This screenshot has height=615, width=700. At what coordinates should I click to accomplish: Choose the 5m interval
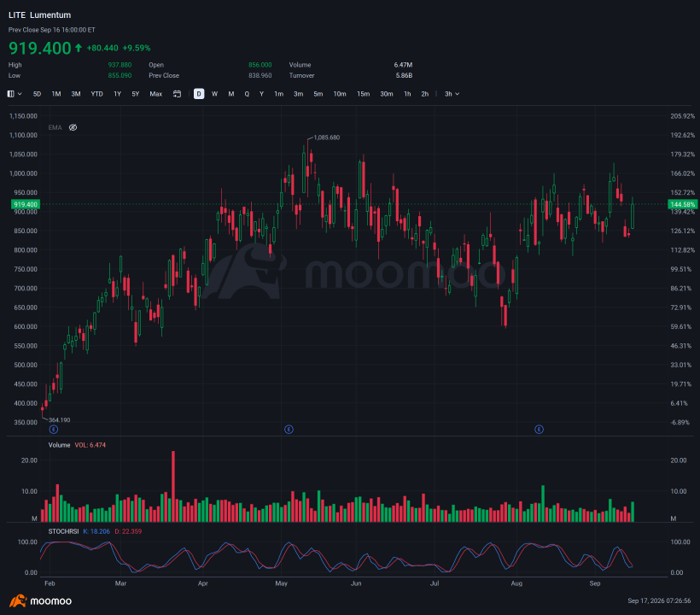318,94
